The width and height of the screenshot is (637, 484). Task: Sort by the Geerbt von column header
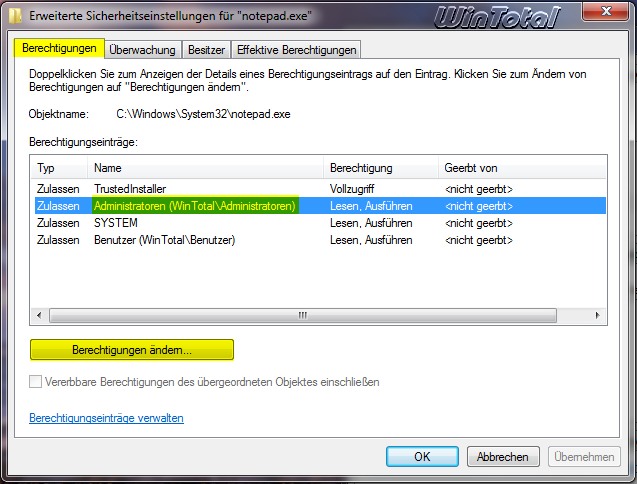point(522,168)
